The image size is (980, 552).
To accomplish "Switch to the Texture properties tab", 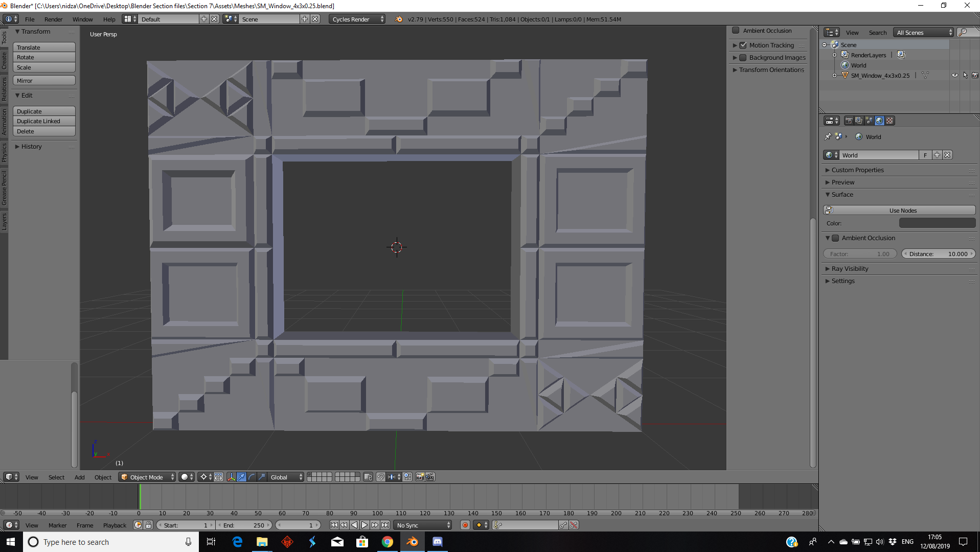I will click(x=890, y=121).
